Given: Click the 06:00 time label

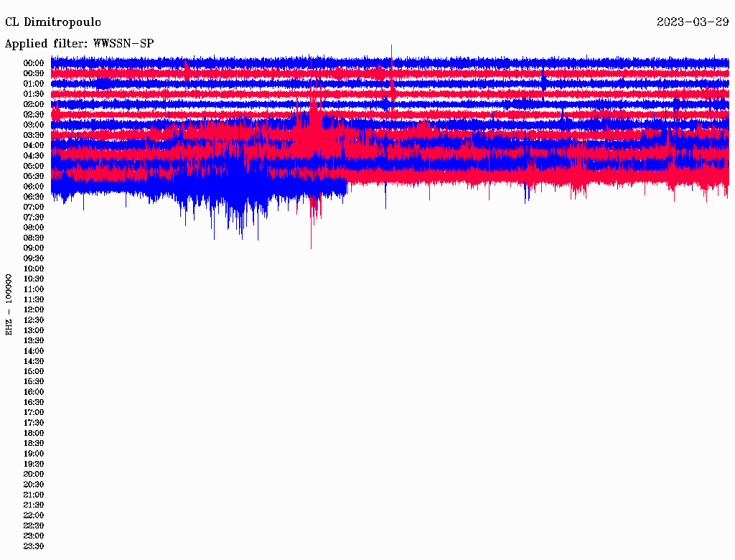Looking at the screenshot, I should [x=34, y=187].
